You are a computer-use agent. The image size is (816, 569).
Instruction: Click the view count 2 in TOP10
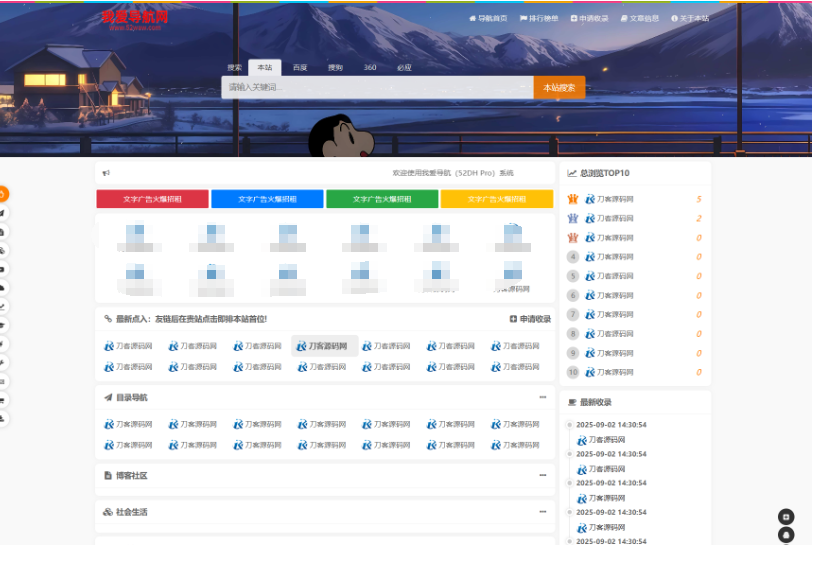click(699, 218)
